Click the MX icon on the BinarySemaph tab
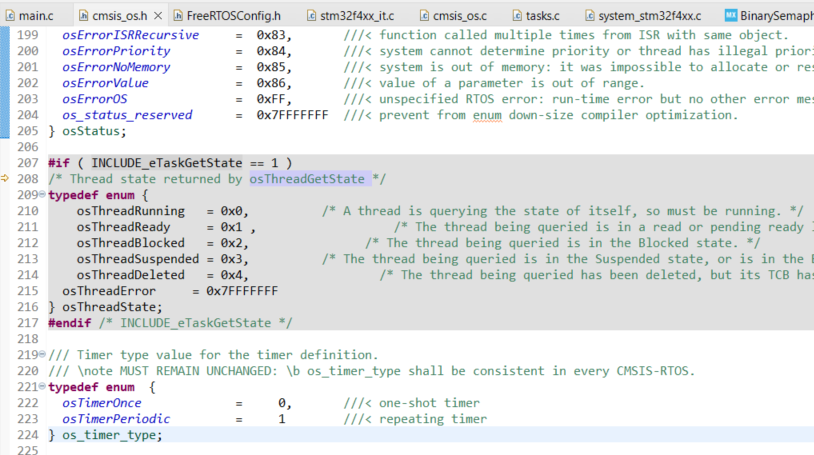This screenshot has width=814, height=455. (731, 15)
